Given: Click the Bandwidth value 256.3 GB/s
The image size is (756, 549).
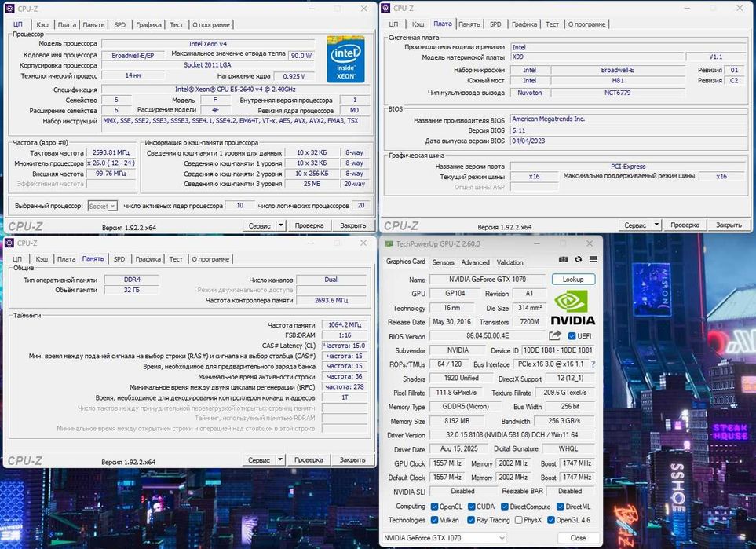Looking at the screenshot, I should pos(564,421).
